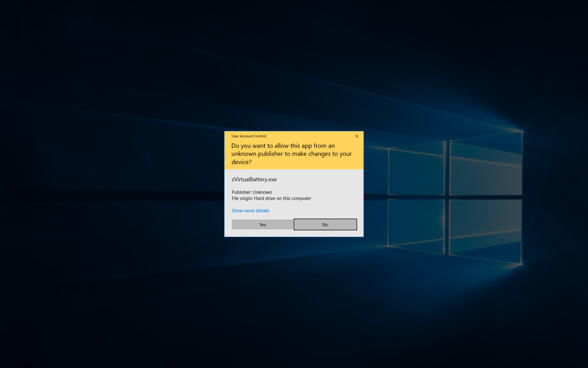This screenshot has width=588, height=368.
Task: Click the Publisher: Unknown line
Action: click(252, 192)
